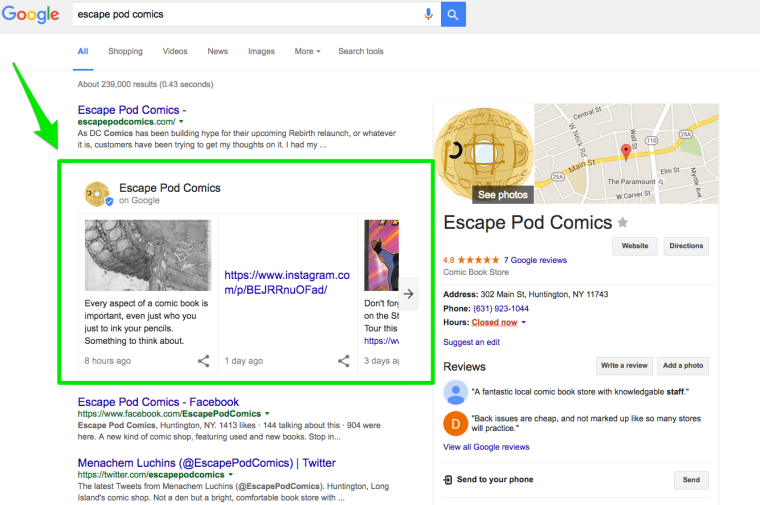
Task: Open Escape Pod Comics - Facebook result
Action: [158, 402]
